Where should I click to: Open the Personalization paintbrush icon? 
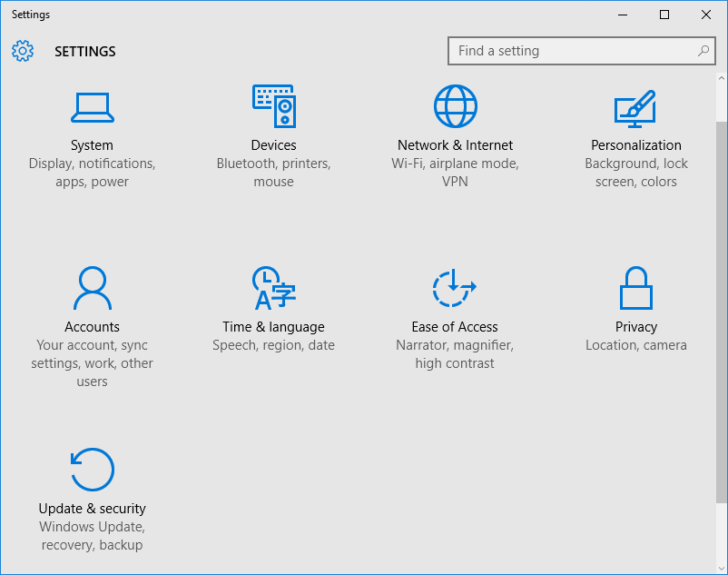tap(635, 109)
